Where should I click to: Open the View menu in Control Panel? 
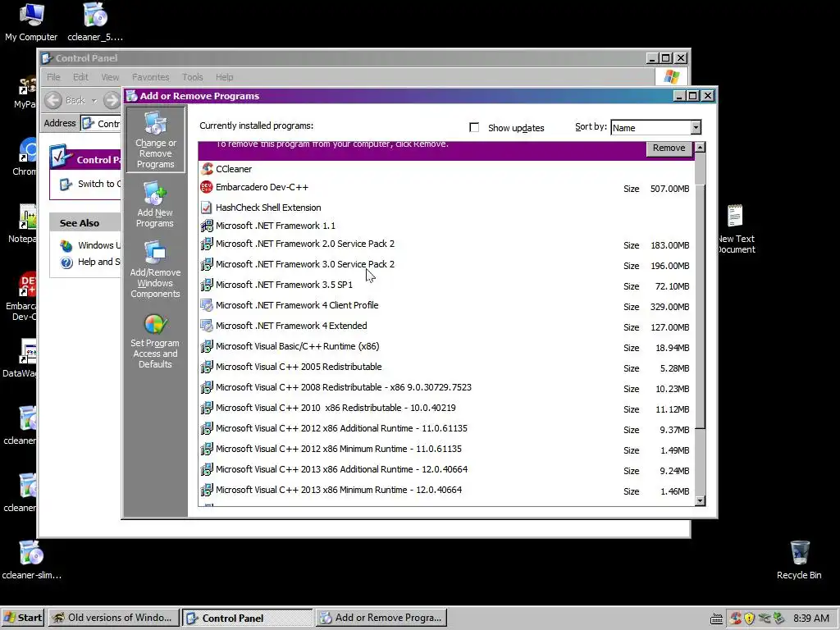110,77
